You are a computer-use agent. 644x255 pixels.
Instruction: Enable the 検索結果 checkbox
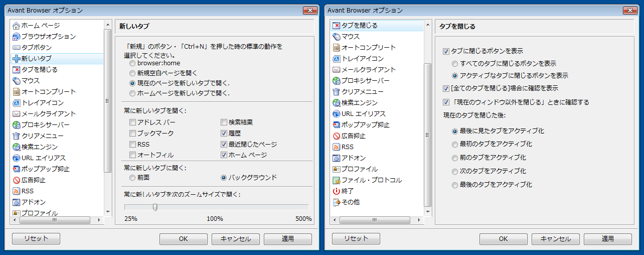coord(224,122)
